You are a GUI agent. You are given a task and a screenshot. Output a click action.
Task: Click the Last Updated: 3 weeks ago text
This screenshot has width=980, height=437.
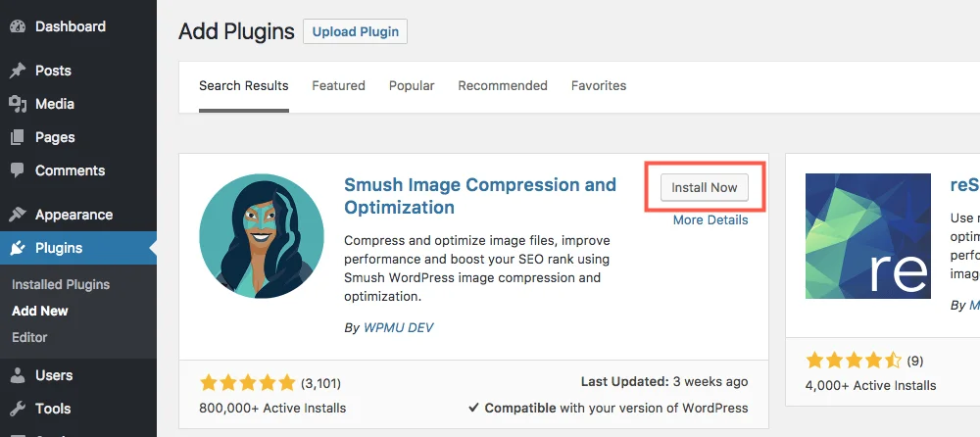tap(664, 381)
